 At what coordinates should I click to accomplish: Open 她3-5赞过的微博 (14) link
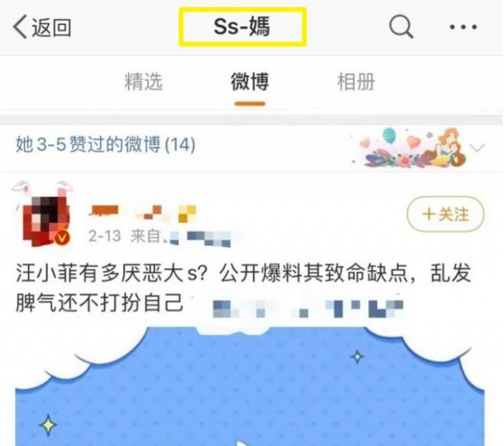point(106,144)
